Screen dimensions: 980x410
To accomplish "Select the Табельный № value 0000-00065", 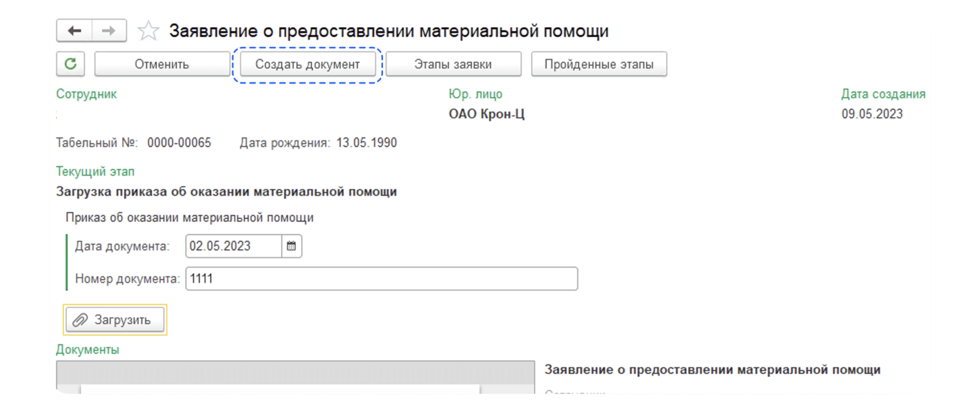I will 179,143.
